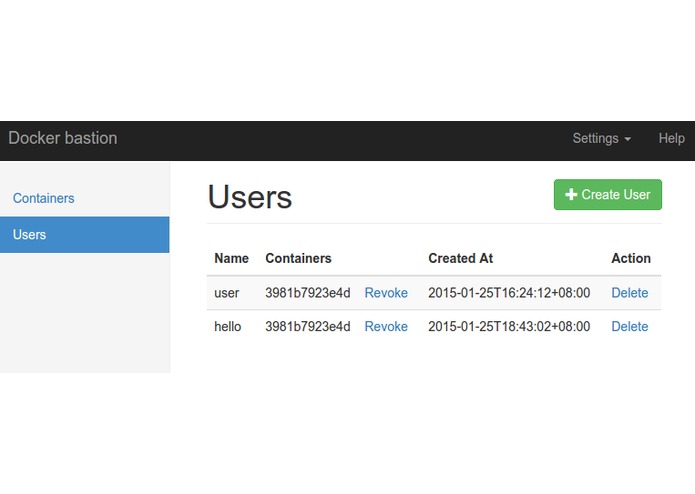
Task: Delete the account named hello
Action: [x=629, y=327]
